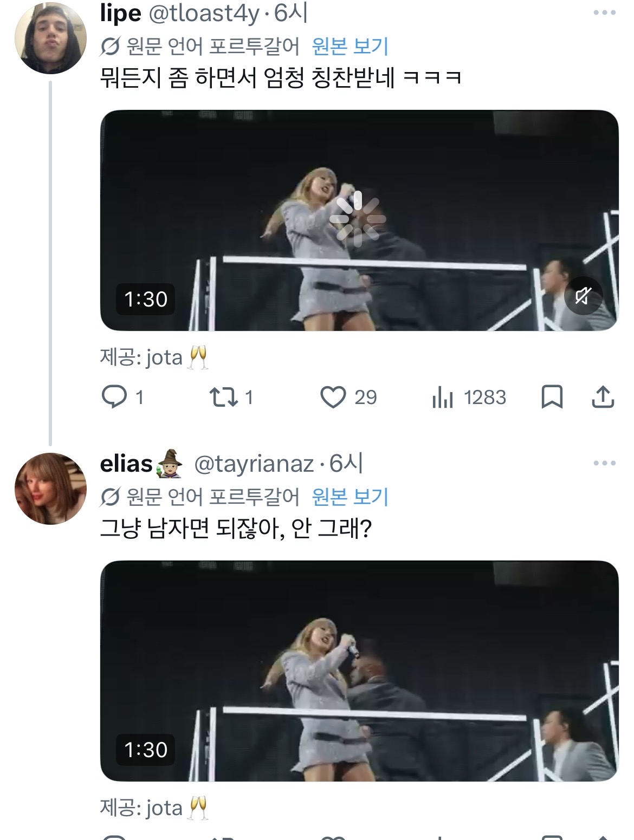634x840 pixels.
Task: Open lipe's profile avatar
Action: click(x=50, y=38)
